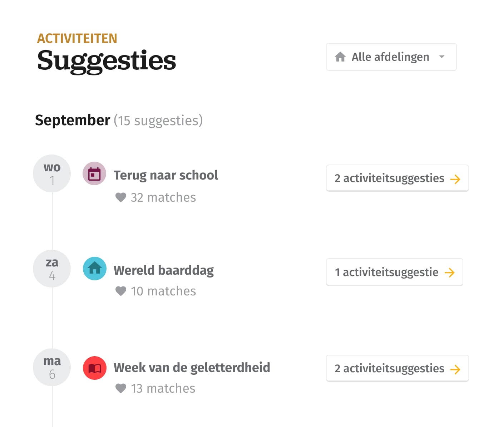Open 2 activiteitsuggesties for Week van de geletterdheid
Image resolution: width=504 pixels, height=427 pixels.
click(397, 368)
